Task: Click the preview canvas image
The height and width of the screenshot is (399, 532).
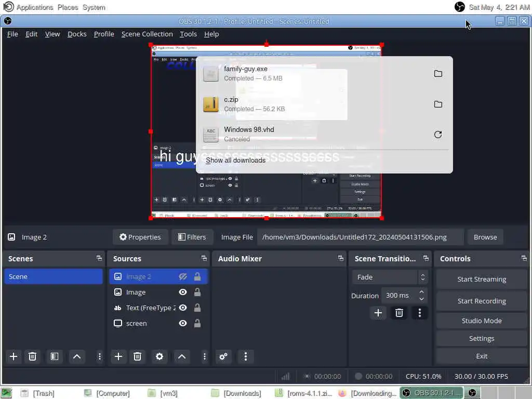Action: coord(267,131)
